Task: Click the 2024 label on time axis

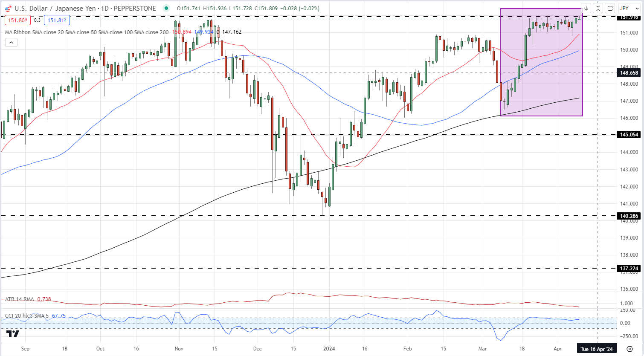Action: 329,349
